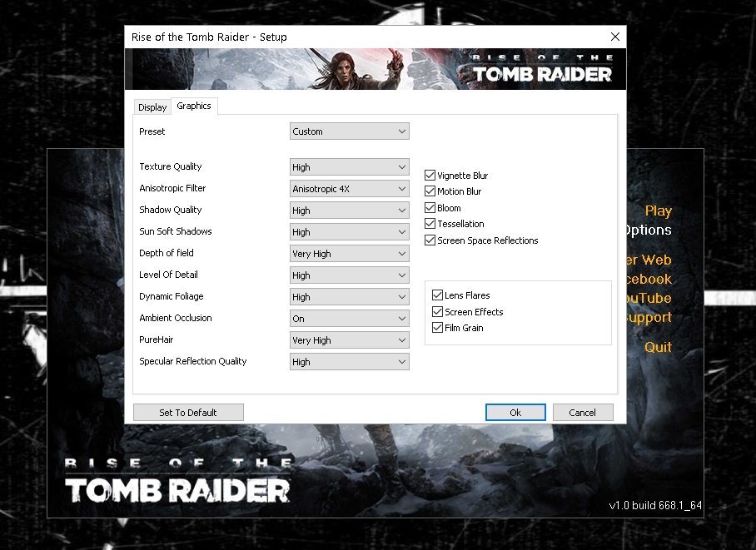Select the Graphics tab
This screenshot has width=756, height=550.
[194, 106]
